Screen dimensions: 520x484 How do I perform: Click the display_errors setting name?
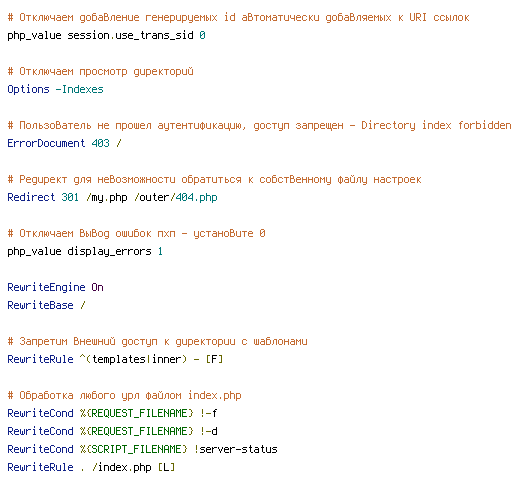(109, 251)
